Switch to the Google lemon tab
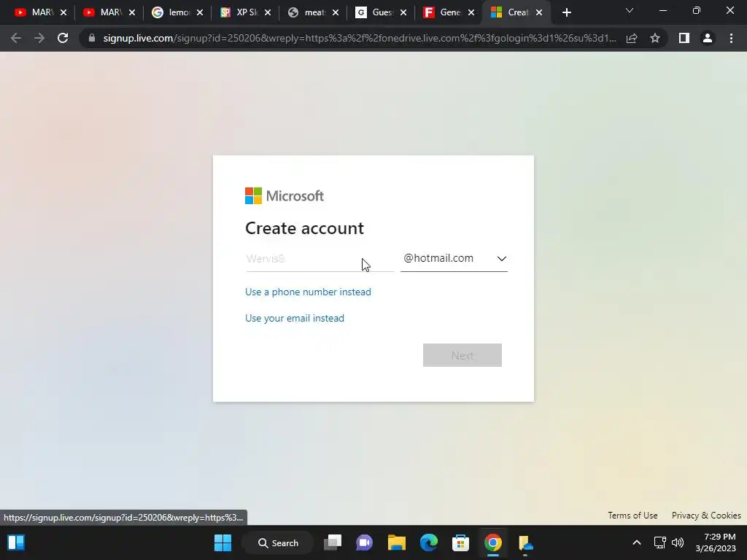Viewport: 747px width, 560px height. 171,12
